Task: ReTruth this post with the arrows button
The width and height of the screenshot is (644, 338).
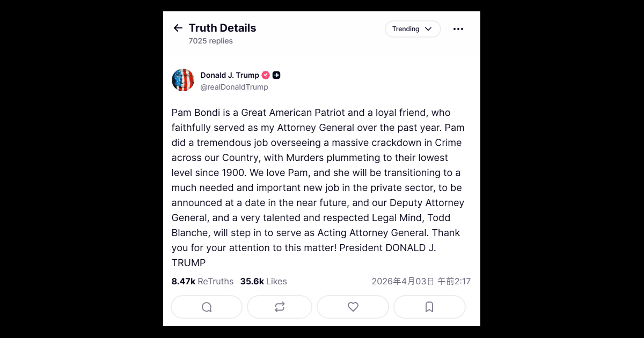Action: click(x=280, y=307)
